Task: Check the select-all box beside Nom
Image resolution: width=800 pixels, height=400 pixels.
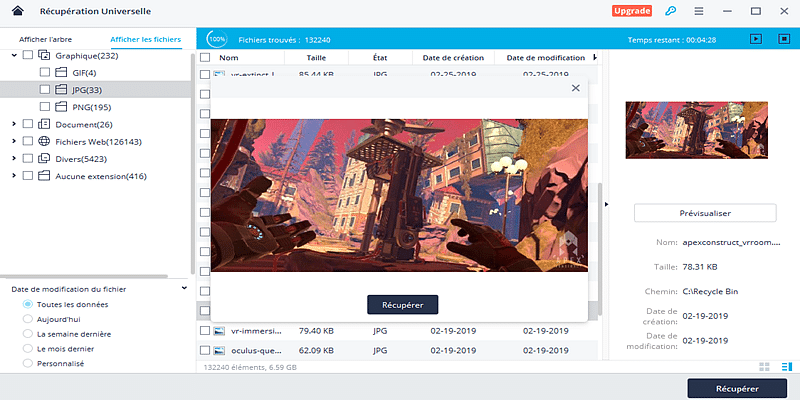Action: click(205, 58)
